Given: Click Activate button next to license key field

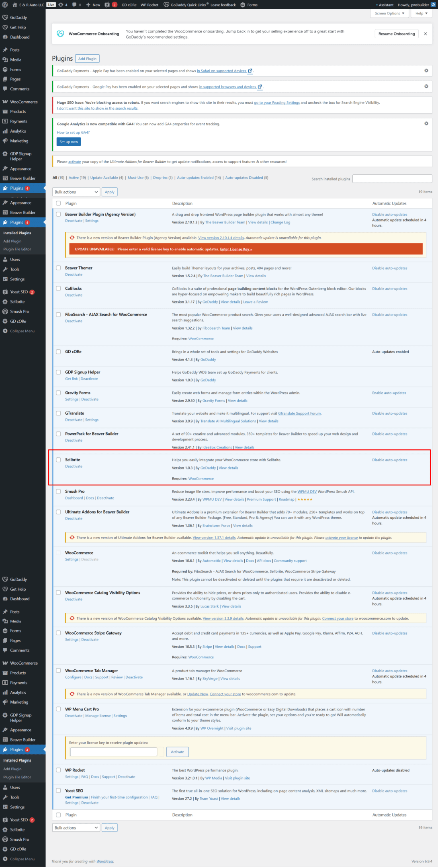Looking at the screenshot, I should pyautogui.click(x=178, y=752).
